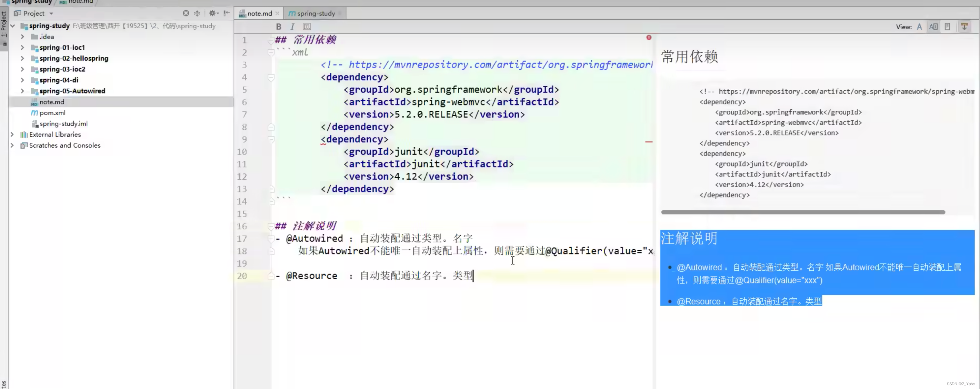Show preview only view
This screenshot has height=389, width=980.
click(947, 27)
